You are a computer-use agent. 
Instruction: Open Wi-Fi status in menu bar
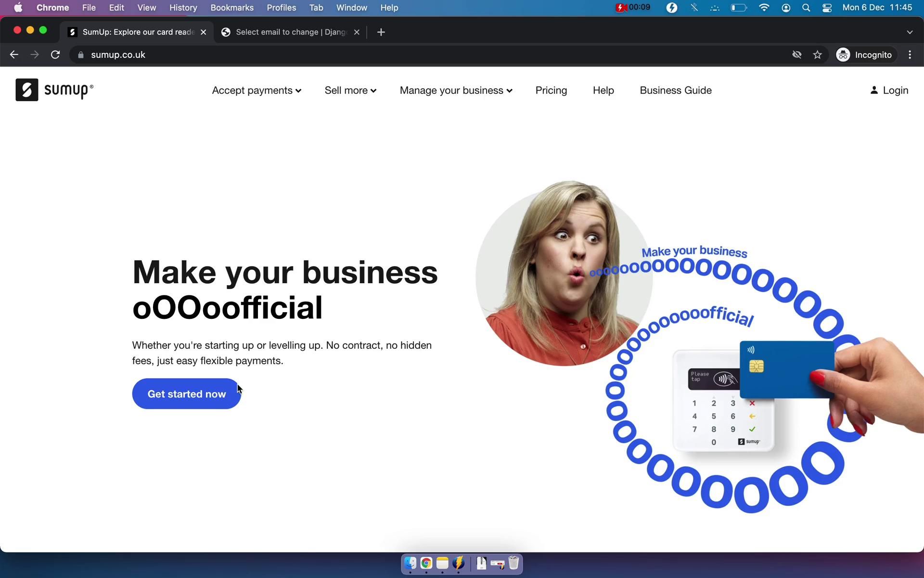(764, 8)
